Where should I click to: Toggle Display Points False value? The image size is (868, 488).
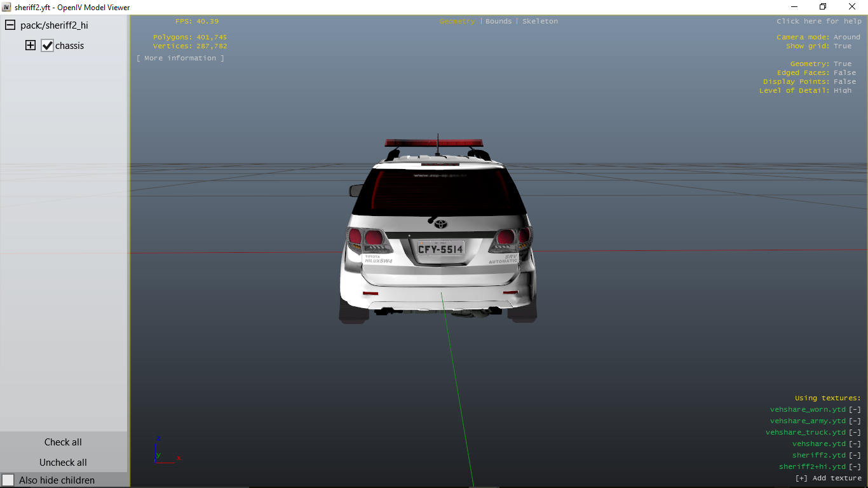pyautogui.click(x=844, y=81)
